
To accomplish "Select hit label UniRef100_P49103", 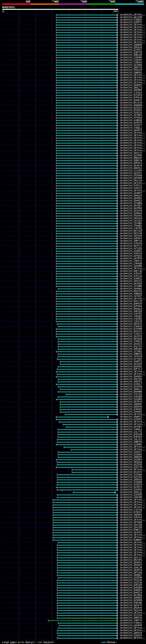I will 131,188.
